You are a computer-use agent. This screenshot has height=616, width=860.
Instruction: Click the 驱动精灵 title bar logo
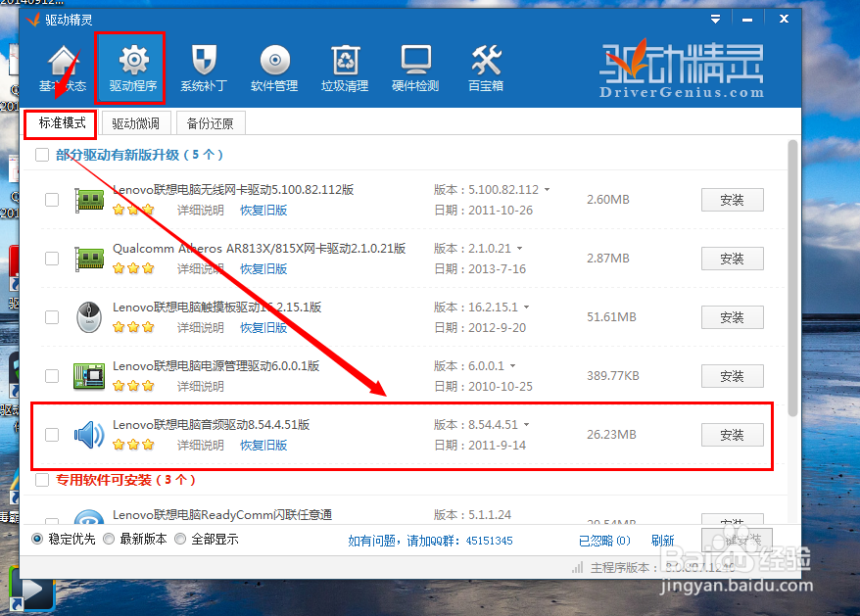(33, 20)
